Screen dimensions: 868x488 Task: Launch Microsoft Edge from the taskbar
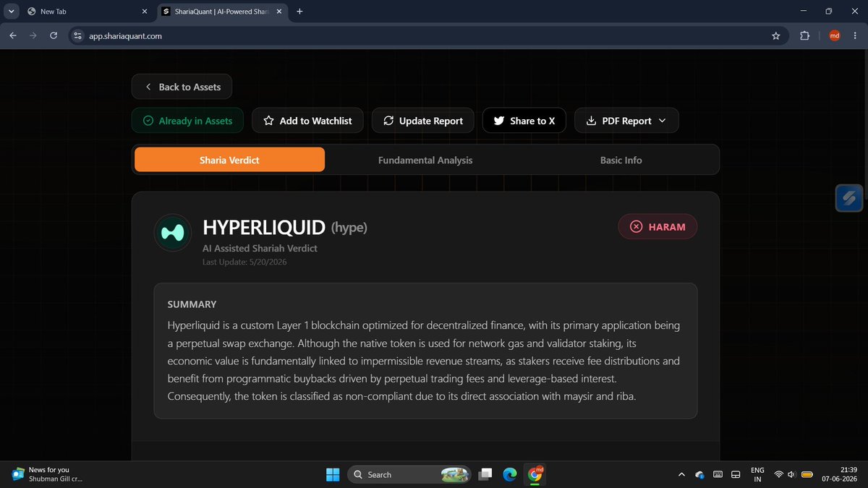click(510, 474)
